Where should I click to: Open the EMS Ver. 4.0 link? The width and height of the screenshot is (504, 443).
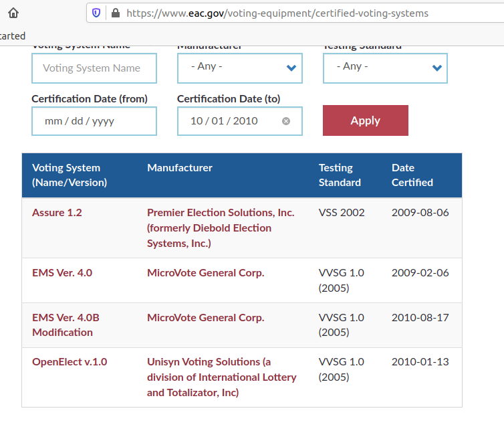pyautogui.click(x=62, y=273)
